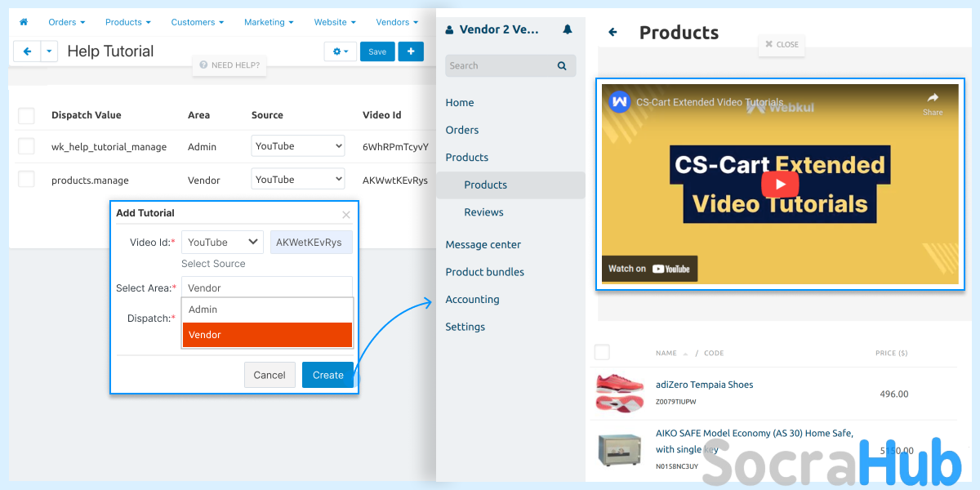Choose Admin in area list
980x490 pixels.
pos(267,310)
